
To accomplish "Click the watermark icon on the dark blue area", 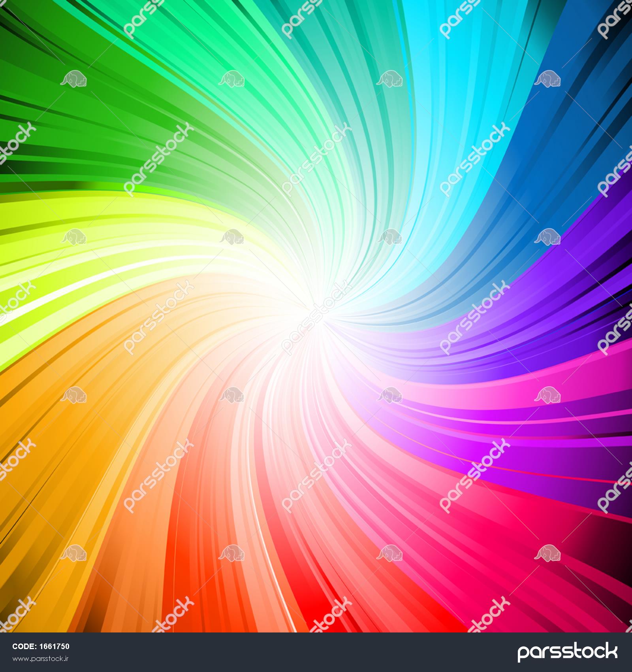I will 547,79.
